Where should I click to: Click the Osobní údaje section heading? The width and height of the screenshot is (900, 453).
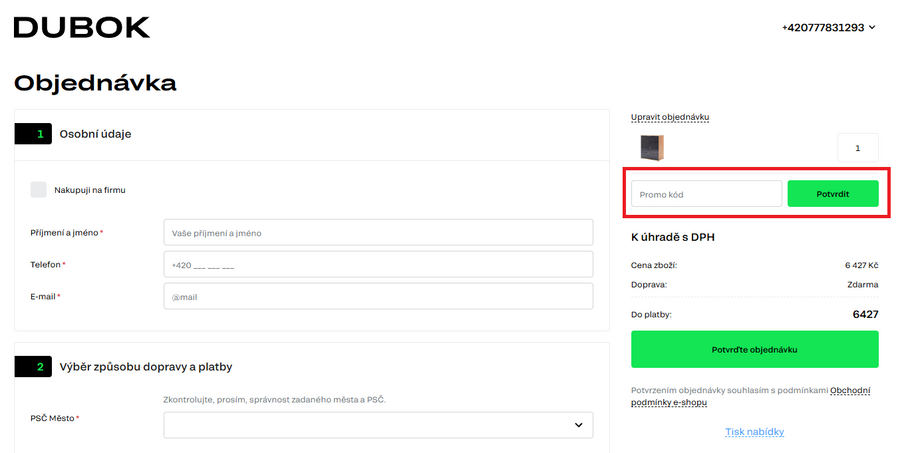95,134
